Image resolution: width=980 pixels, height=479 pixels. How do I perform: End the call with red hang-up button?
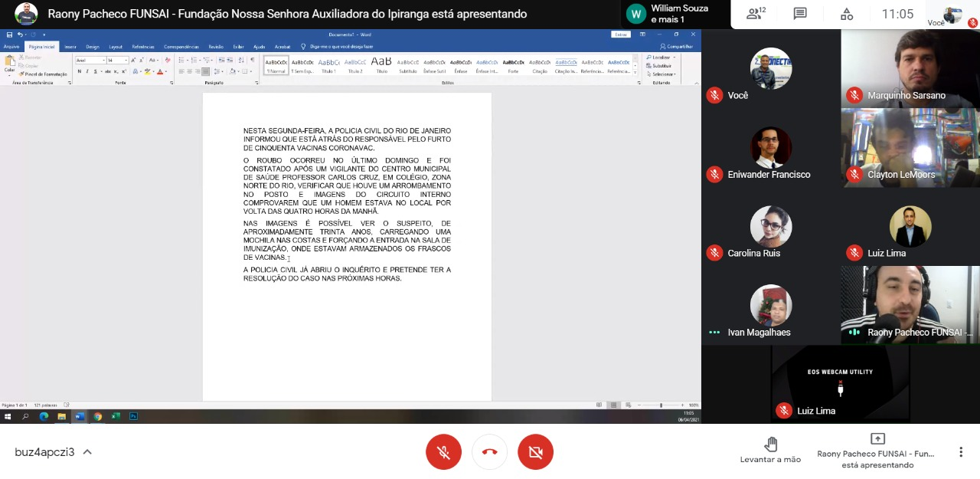click(x=490, y=452)
